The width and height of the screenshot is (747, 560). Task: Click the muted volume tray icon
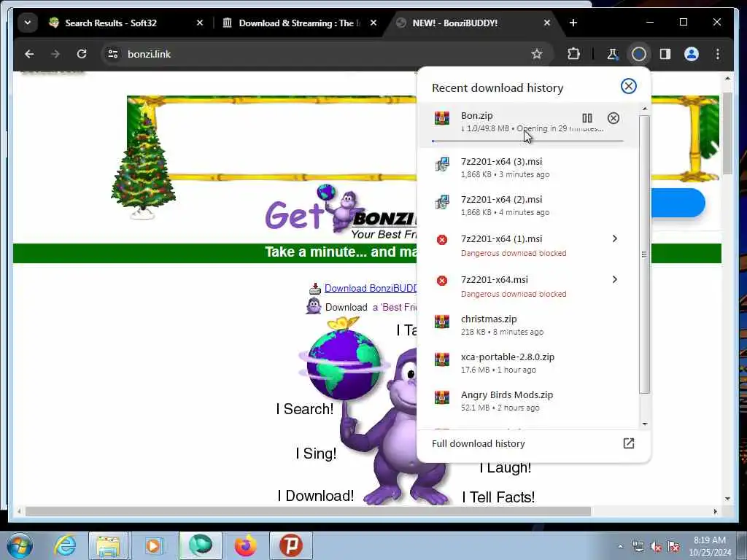656,547
